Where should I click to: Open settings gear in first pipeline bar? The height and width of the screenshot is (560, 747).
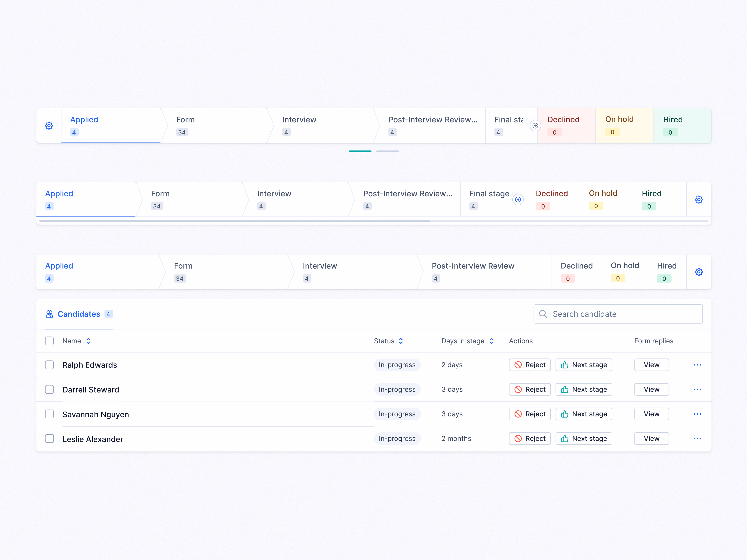[x=49, y=126]
